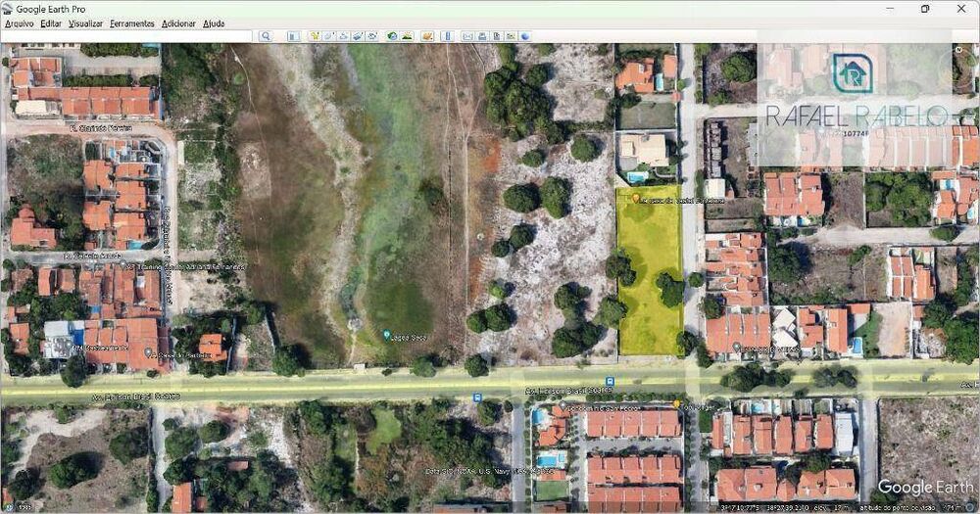
Task: Click the bus stop icon south of Lagoa Seca
Action: click(x=477, y=397)
